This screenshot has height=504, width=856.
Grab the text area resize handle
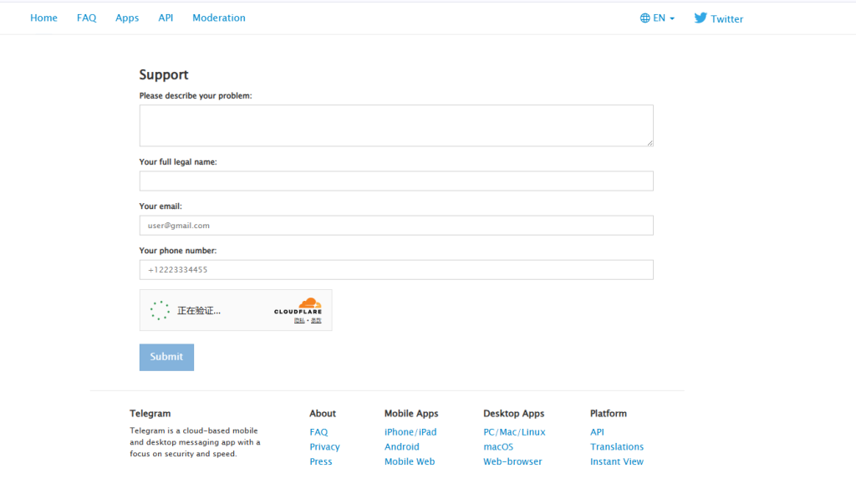click(x=649, y=143)
